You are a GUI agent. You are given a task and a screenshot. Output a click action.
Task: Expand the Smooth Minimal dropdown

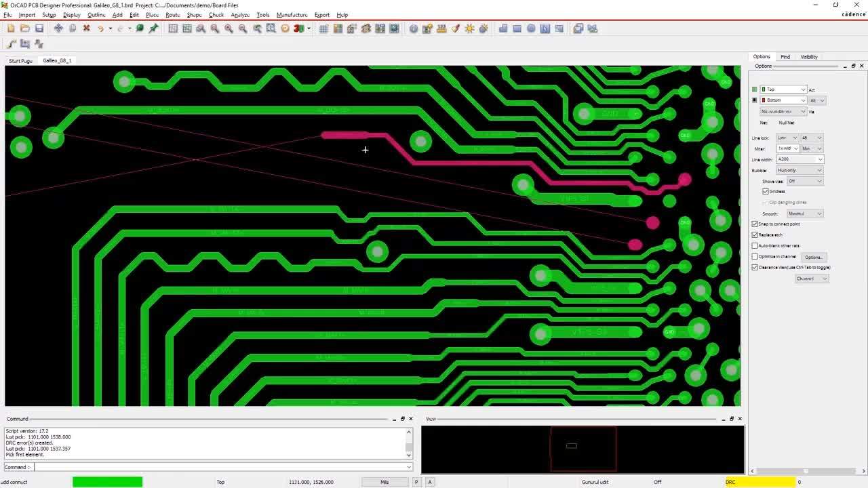[805, 213]
